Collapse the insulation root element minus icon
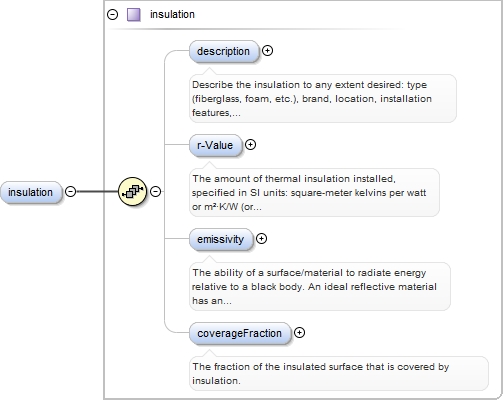The image size is (504, 401). pyautogui.click(x=70, y=191)
